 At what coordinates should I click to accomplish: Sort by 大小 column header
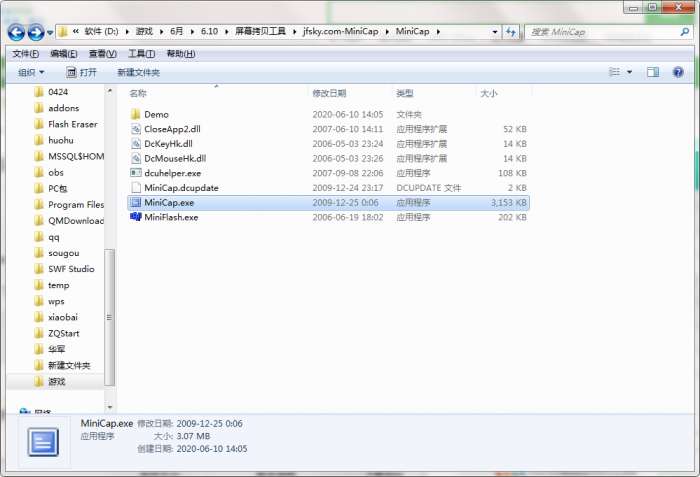(488, 93)
